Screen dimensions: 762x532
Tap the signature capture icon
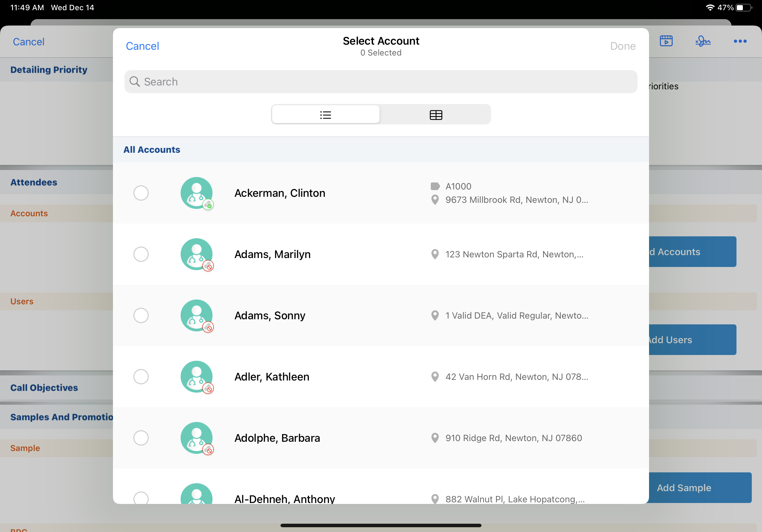click(x=703, y=41)
